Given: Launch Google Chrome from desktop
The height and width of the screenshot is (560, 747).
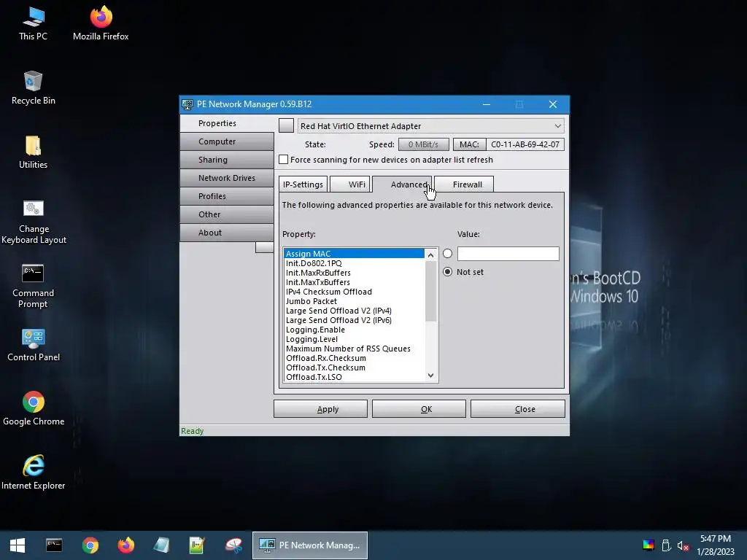Looking at the screenshot, I should [x=34, y=409].
